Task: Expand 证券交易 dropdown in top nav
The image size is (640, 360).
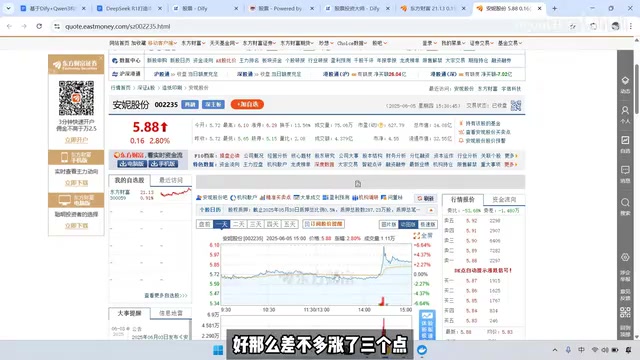Action: point(481,43)
